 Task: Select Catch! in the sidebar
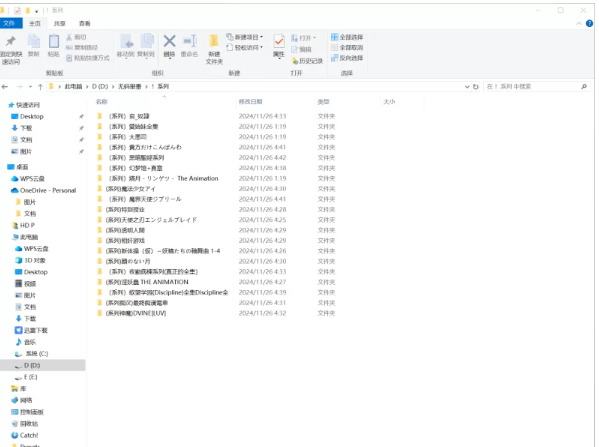click(x=25, y=436)
